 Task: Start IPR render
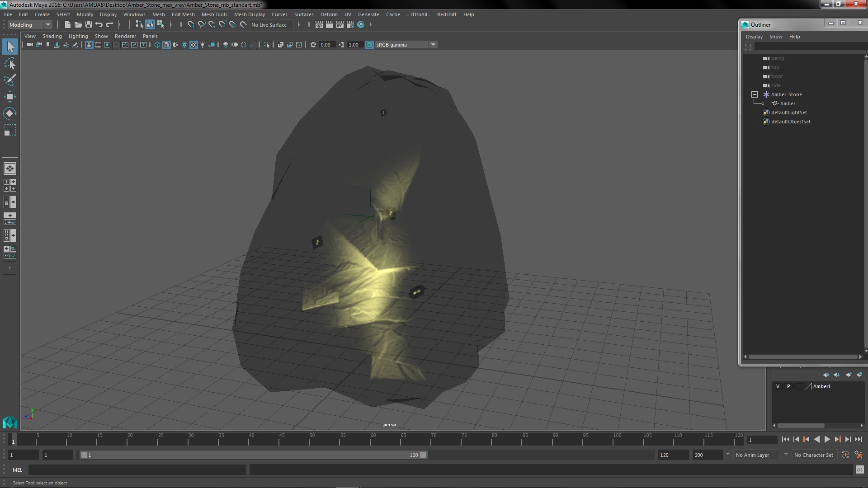[340, 24]
